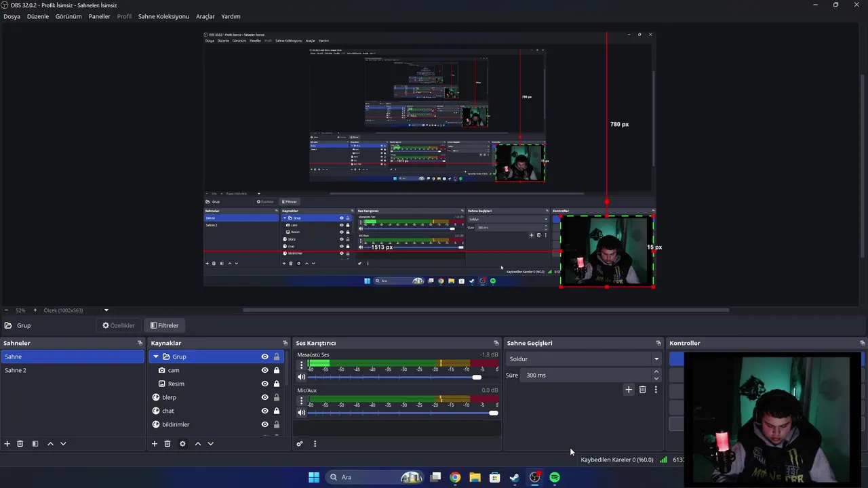Open the Araçlar menu
The width and height of the screenshot is (868, 488).
[205, 16]
